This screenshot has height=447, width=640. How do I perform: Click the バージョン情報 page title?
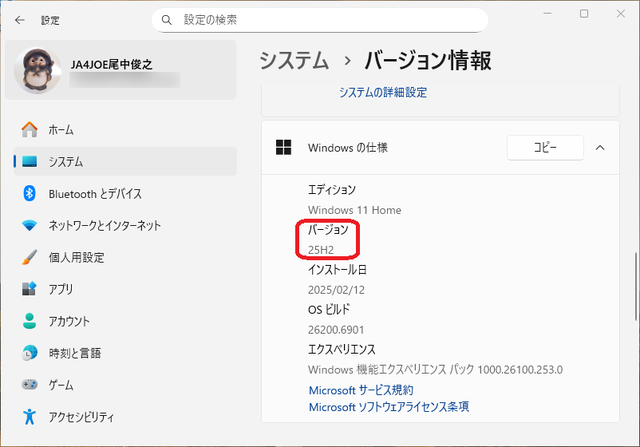click(x=428, y=60)
